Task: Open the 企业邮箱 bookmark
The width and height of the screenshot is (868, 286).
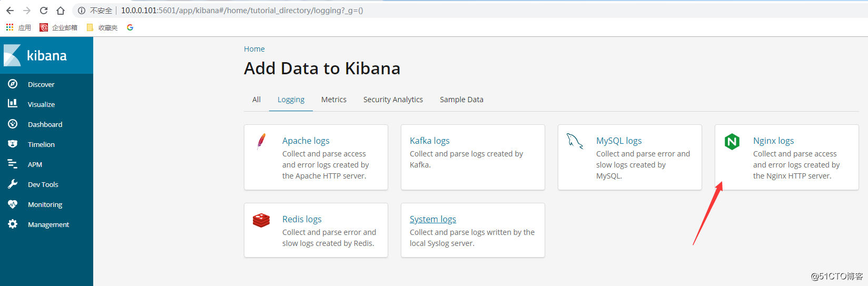Action: pyautogui.click(x=58, y=27)
